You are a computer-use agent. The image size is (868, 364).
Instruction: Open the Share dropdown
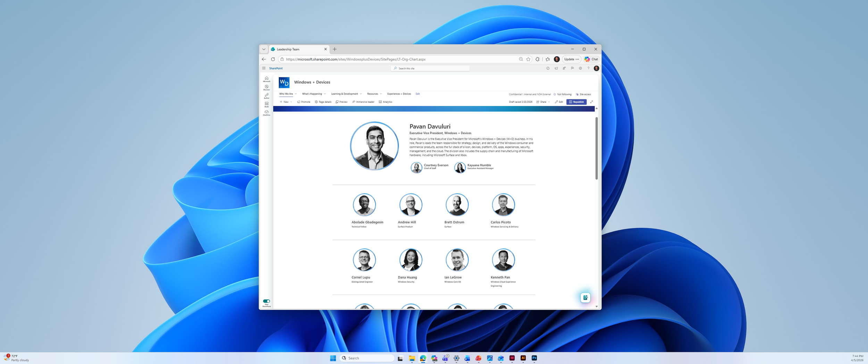(543, 102)
